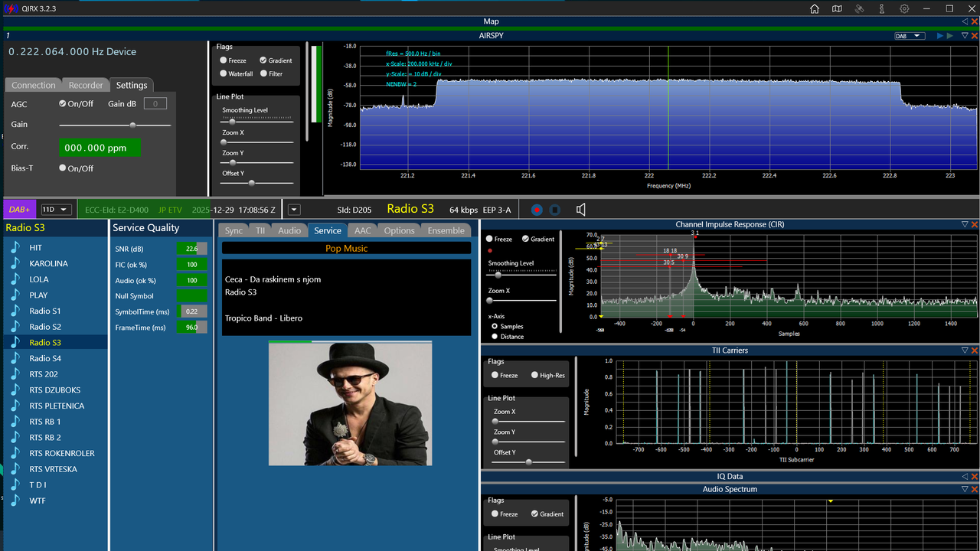Screen dimensions: 980x551
Task: Click the stop recording button
Action: [x=556, y=209]
